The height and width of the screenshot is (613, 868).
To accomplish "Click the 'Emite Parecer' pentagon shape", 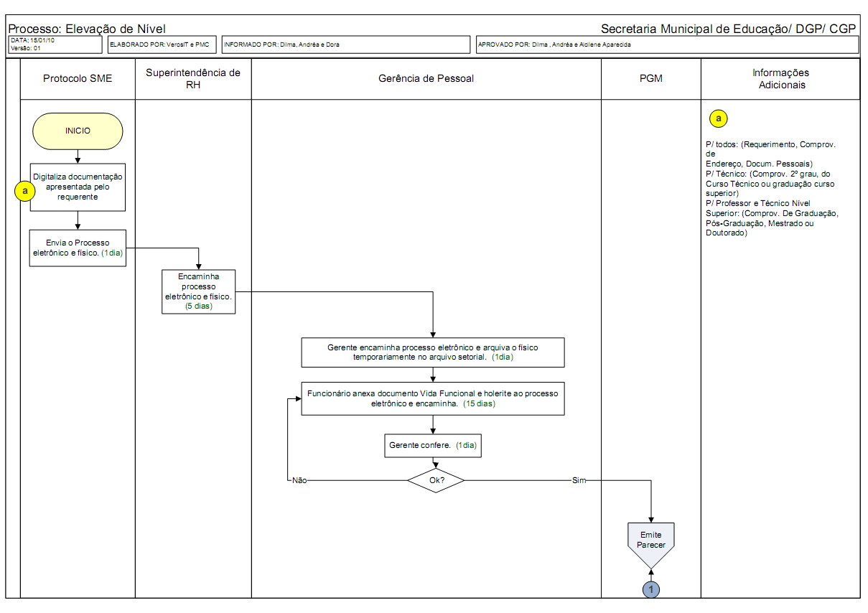I will click(x=651, y=541).
